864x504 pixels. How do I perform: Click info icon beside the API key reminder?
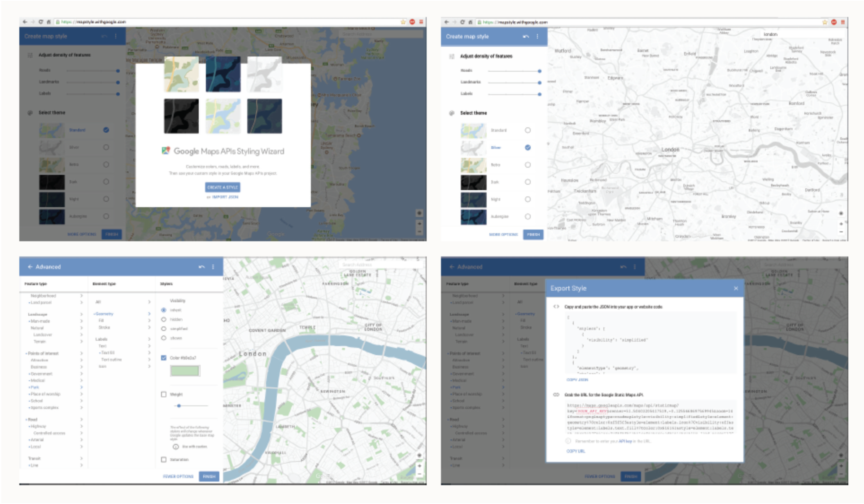(568, 441)
